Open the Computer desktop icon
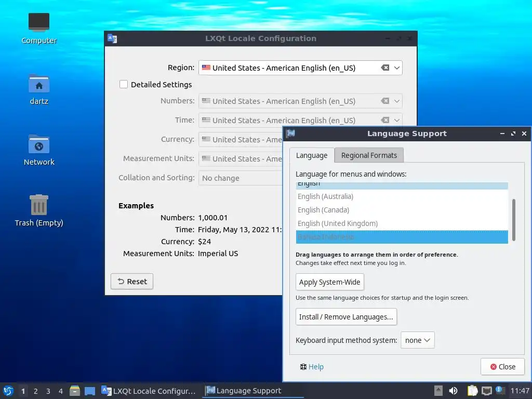532x399 pixels. [38, 29]
